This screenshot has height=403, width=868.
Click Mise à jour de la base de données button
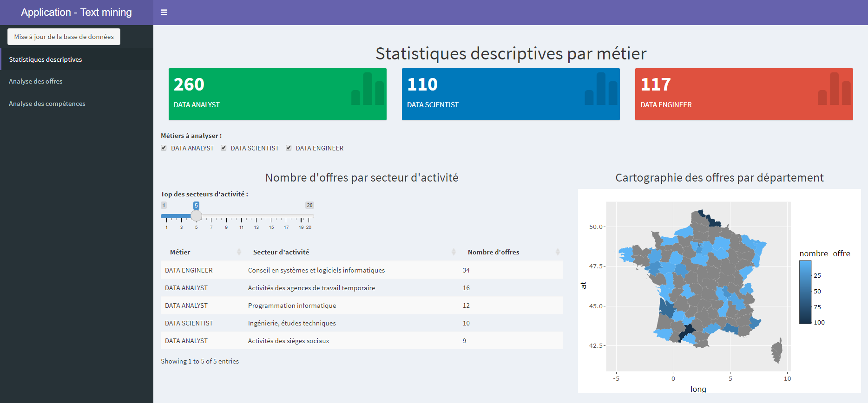[64, 37]
